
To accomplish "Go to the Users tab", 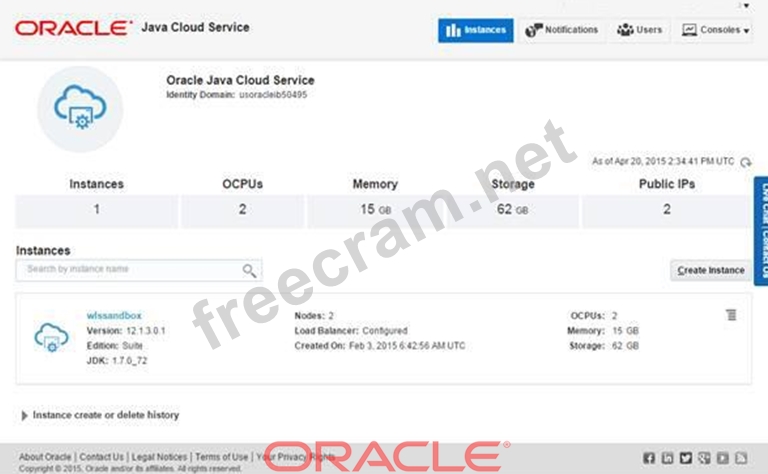I will click(x=640, y=30).
